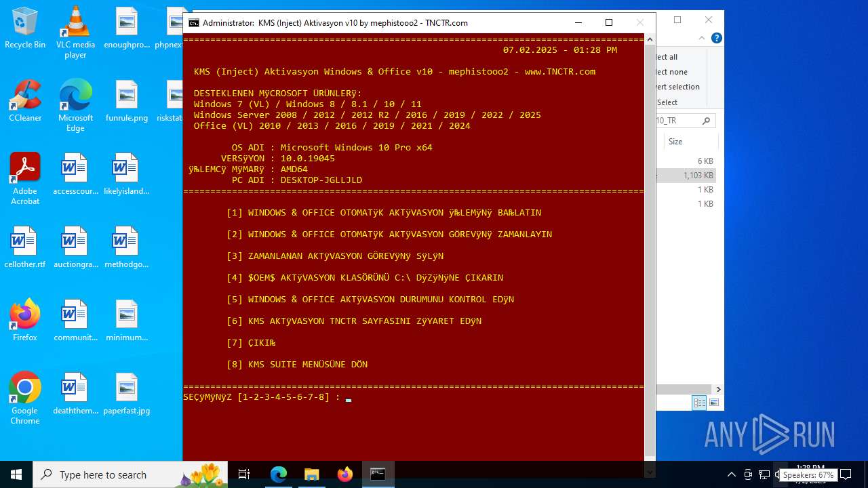Click Select none in Explorer ribbon
Image resolution: width=868 pixels, height=488 pixels.
[x=671, y=72]
